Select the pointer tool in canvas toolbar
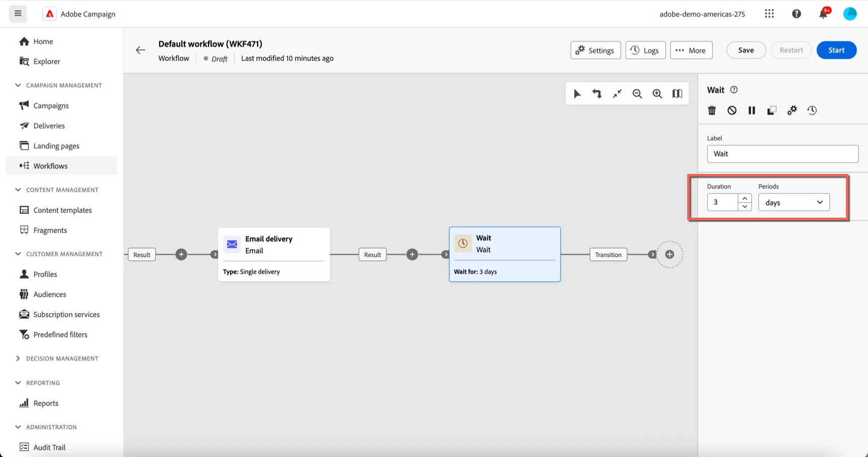This screenshot has width=868, height=457. 577,94
